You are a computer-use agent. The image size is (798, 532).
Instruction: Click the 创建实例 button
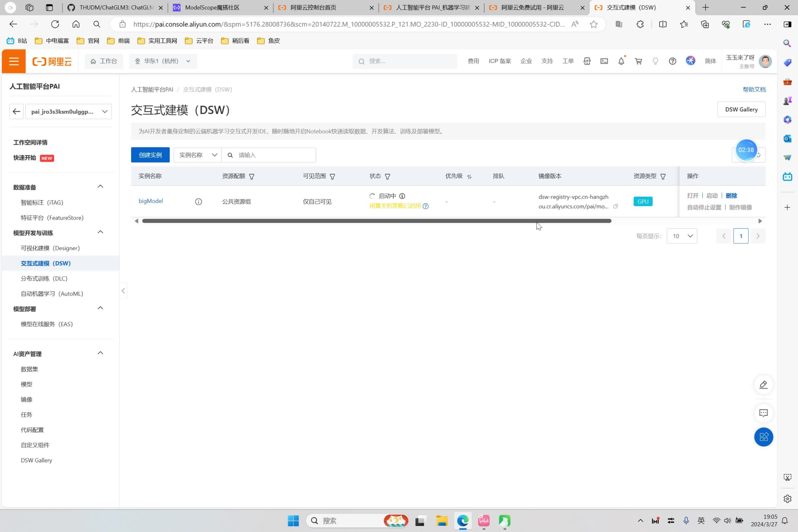150,155
